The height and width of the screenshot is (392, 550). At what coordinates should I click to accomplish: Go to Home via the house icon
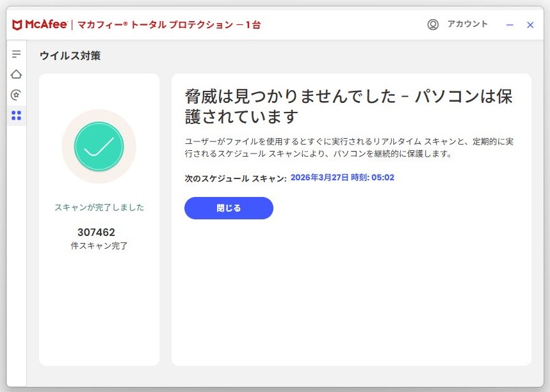[x=16, y=74]
